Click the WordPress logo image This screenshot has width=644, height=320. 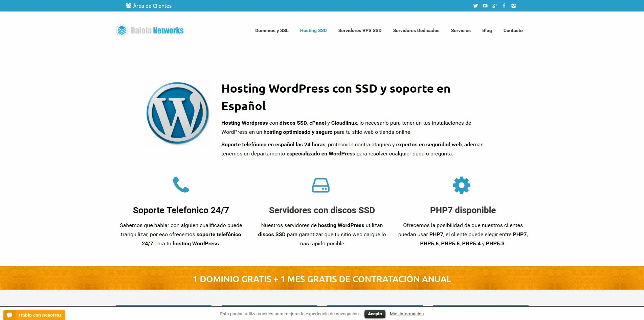click(x=178, y=113)
